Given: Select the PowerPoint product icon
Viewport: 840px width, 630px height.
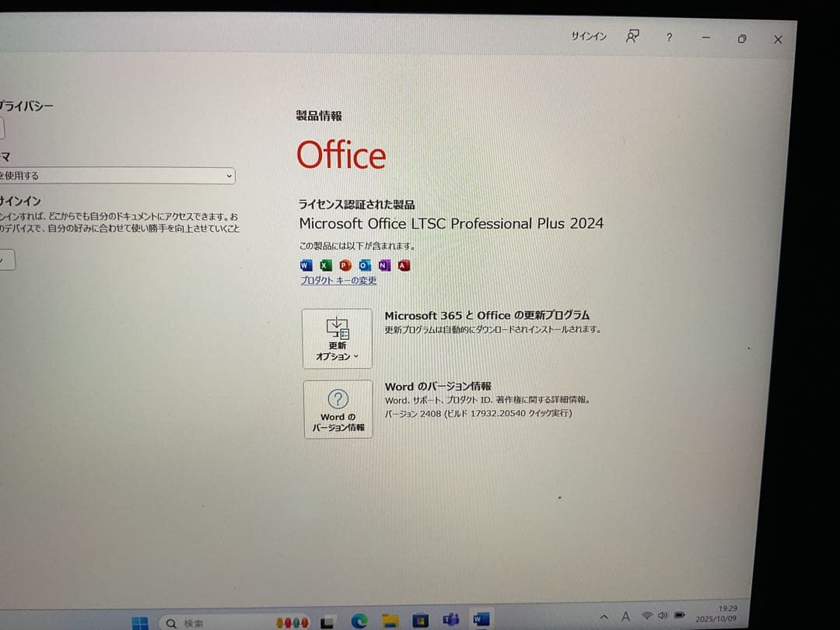Looking at the screenshot, I should (x=345, y=265).
